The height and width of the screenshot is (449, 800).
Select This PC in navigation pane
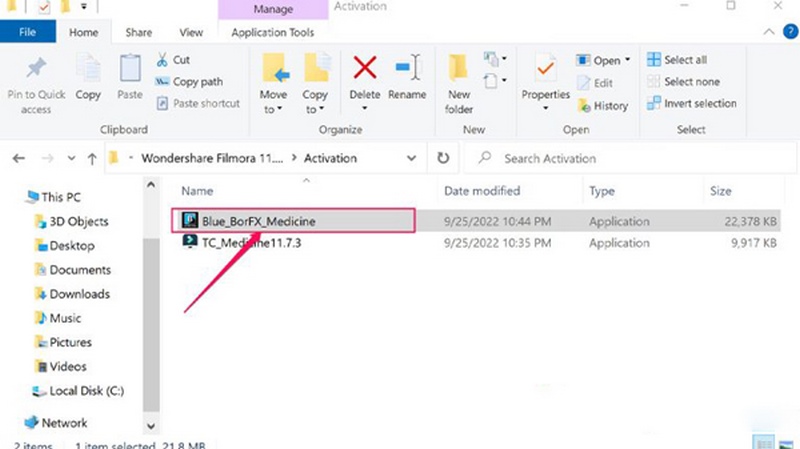[x=54, y=197]
